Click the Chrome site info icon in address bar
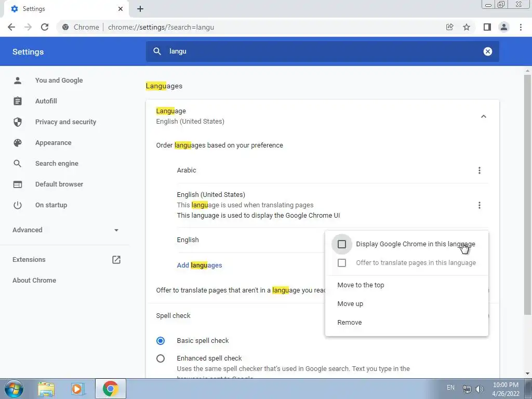 pyautogui.click(x=65, y=27)
